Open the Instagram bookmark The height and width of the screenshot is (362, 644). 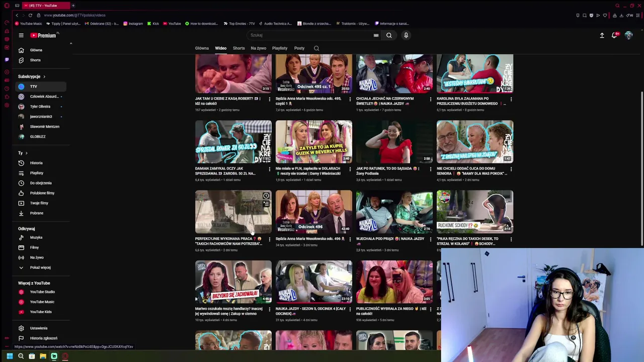[x=133, y=24]
